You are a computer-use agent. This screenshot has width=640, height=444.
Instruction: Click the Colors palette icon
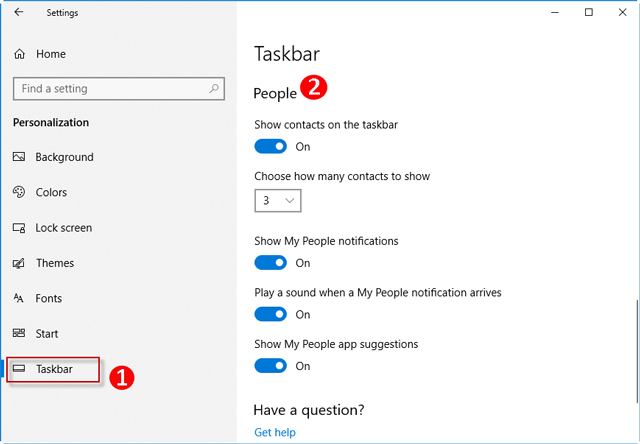19,192
